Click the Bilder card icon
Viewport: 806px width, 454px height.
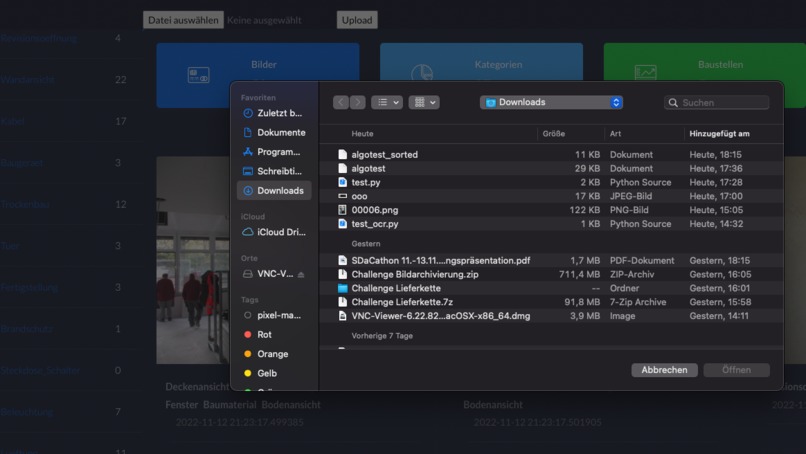(x=198, y=75)
